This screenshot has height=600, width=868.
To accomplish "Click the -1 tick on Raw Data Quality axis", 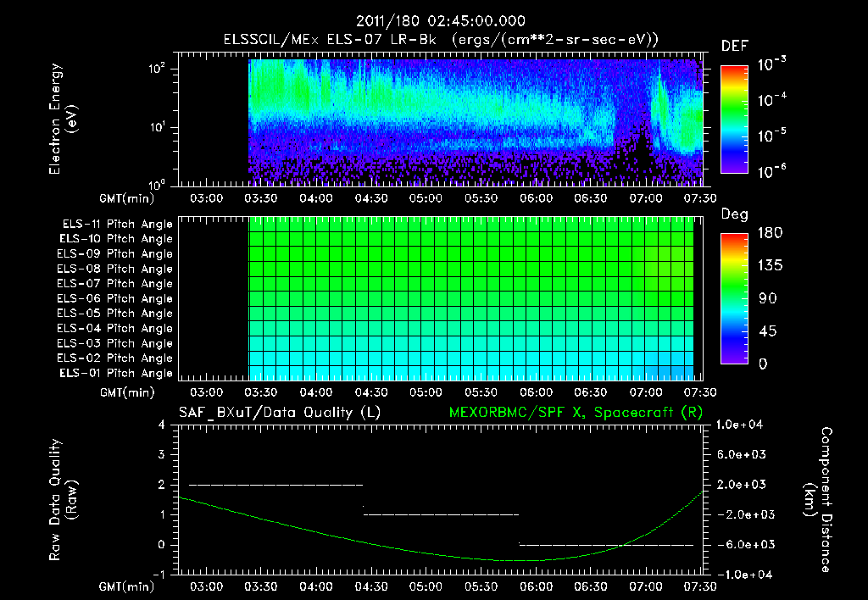I will tap(159, 575).
